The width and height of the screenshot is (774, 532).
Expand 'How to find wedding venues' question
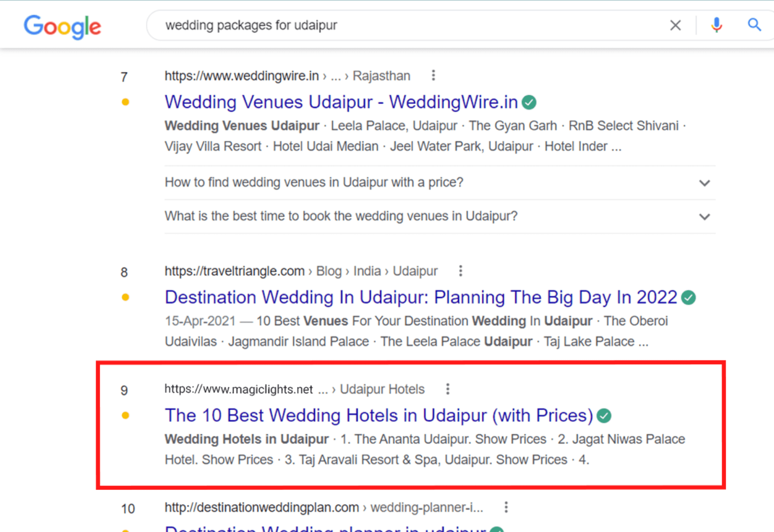[x=704, y=183]
